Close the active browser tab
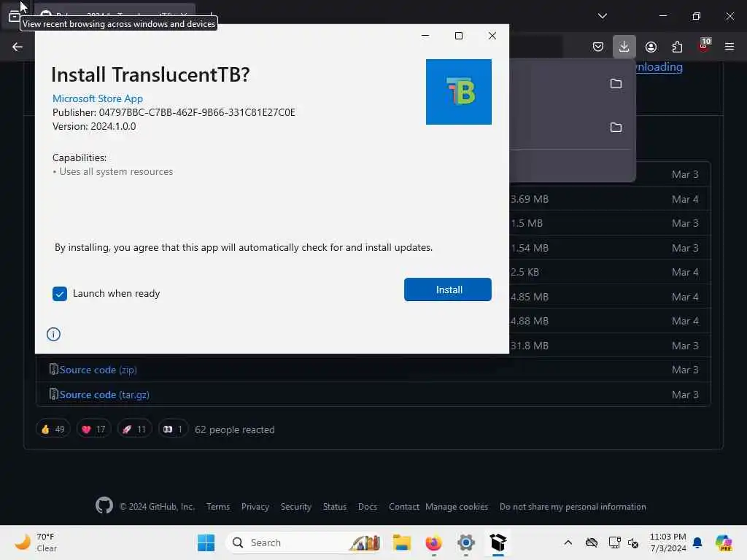Image resolution: width=747 pixels, height=560 pixels. tap(183, 15)
